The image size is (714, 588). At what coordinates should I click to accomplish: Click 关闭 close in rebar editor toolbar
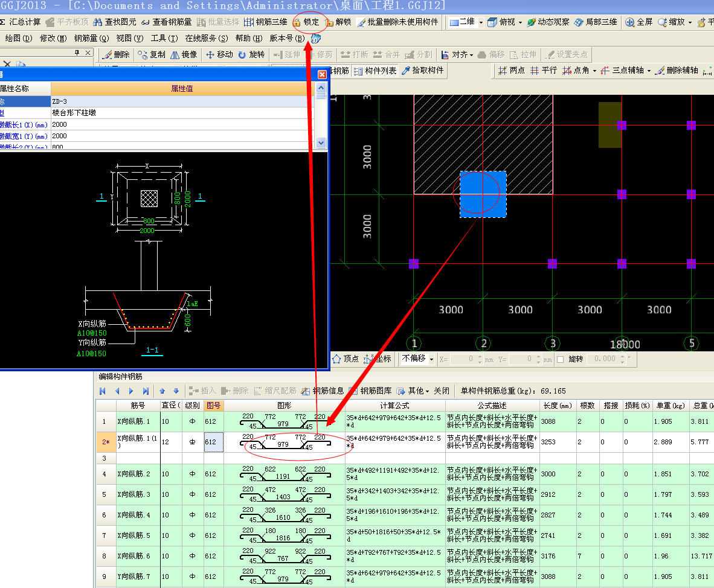pyautogui.click(x=441, y=391)
